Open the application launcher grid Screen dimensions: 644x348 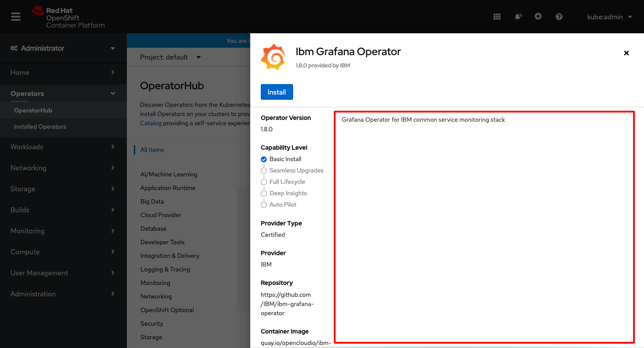497,17
